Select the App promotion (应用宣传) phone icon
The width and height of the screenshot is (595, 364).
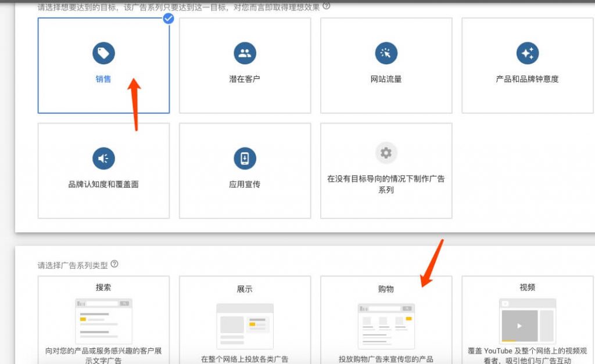click(x=245, y=158)
